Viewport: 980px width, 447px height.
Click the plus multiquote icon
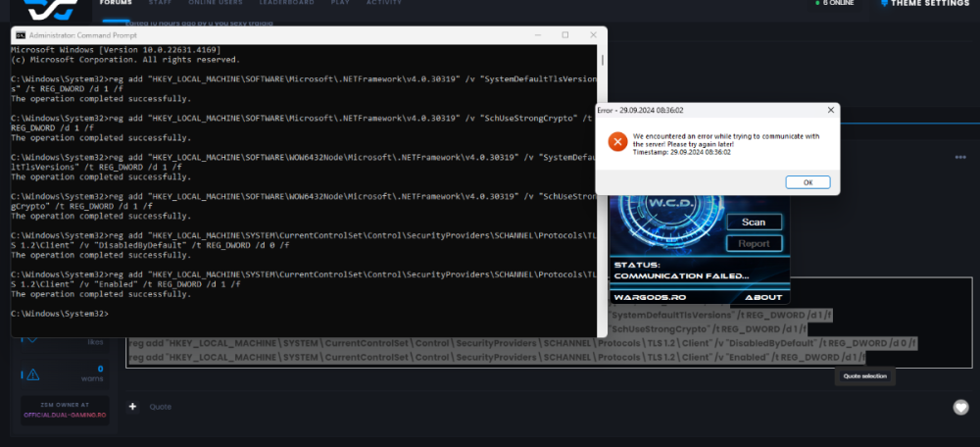point(133,406)
